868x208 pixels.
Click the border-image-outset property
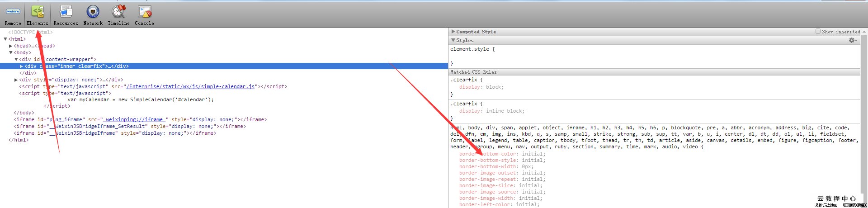(x=502, y=173)
